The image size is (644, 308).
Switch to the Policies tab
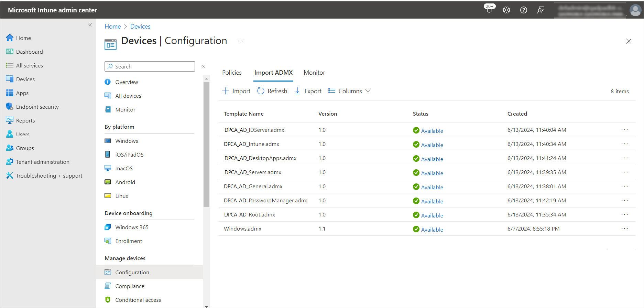[232, 73]
